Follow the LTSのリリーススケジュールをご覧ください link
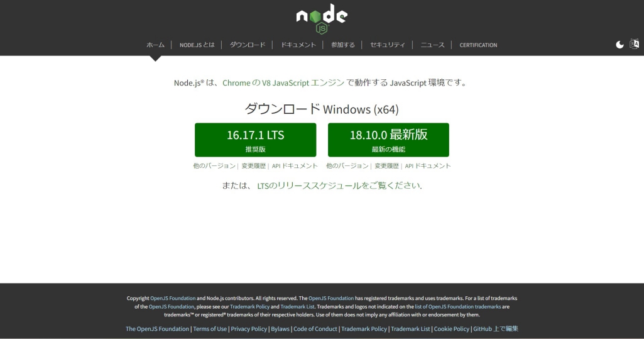 pyautogui.click(x=339, y=186)
